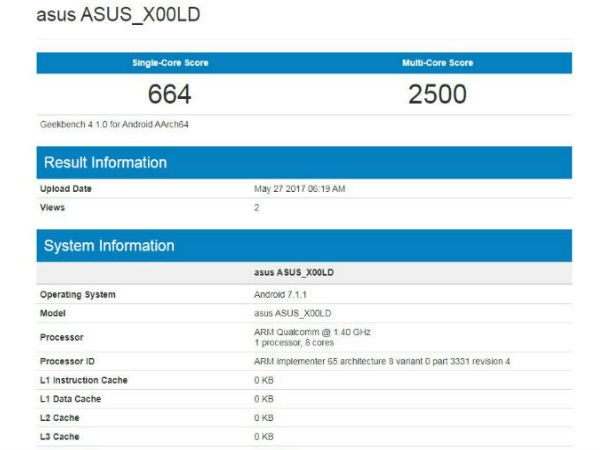Select the Geekbench 4.1.0 for Android AArch64 text

tap(114, 124)
